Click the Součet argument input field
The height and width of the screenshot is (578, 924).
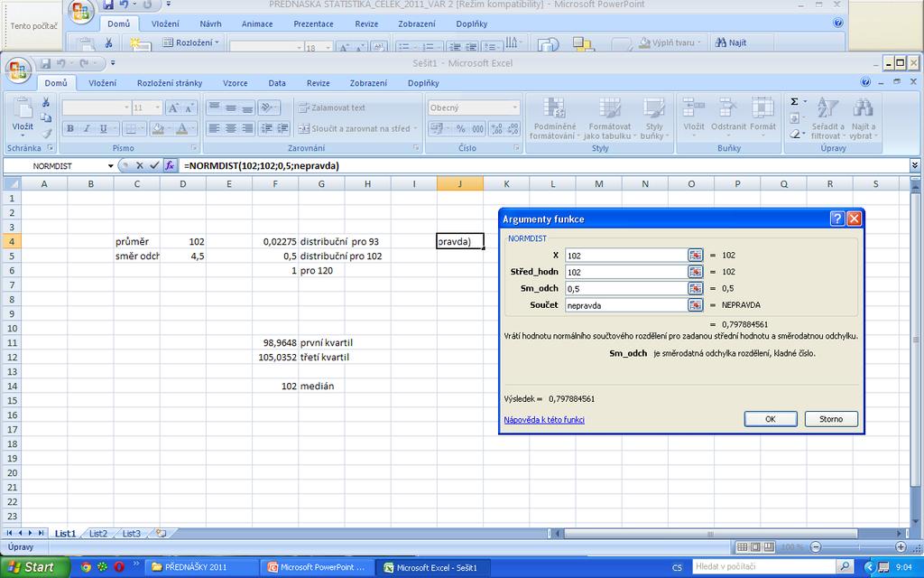coord(626,305)
